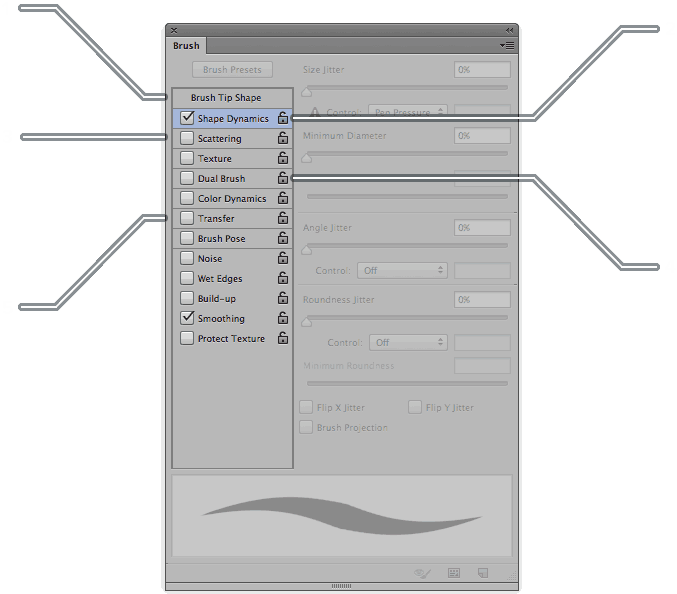
Task: Toggle lock icon for Protect Texture
Action: tap(283, 338)
